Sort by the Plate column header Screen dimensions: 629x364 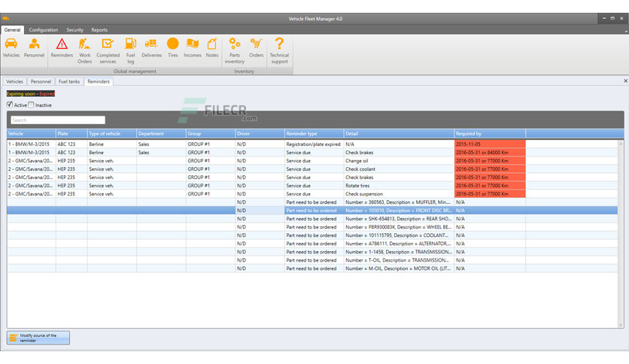coord(71,134)
